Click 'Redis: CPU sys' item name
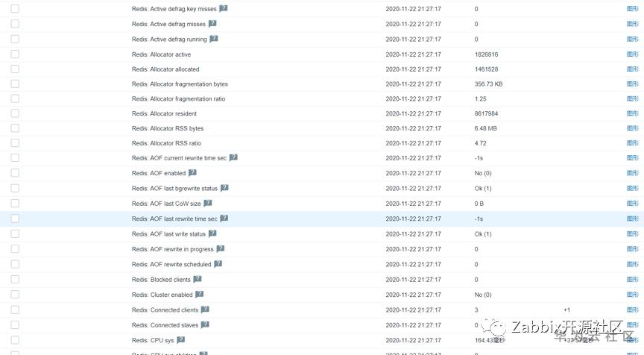The width and height of the screenshot is (644, 355). (x=153, y=340)
